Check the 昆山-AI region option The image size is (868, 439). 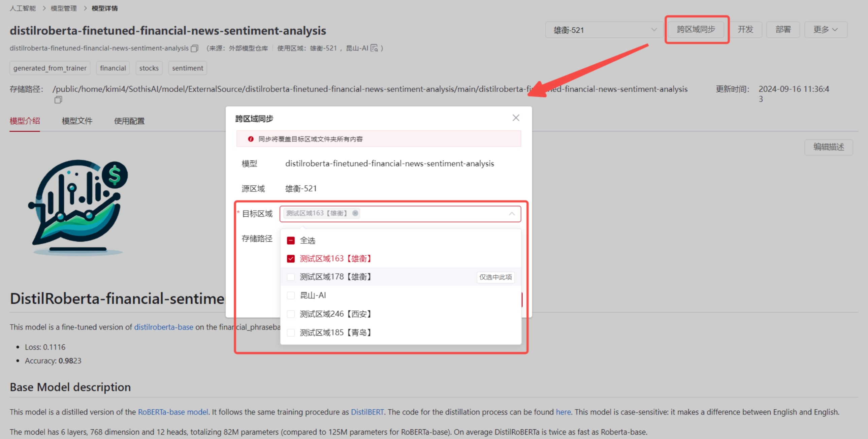click(291, 295)
